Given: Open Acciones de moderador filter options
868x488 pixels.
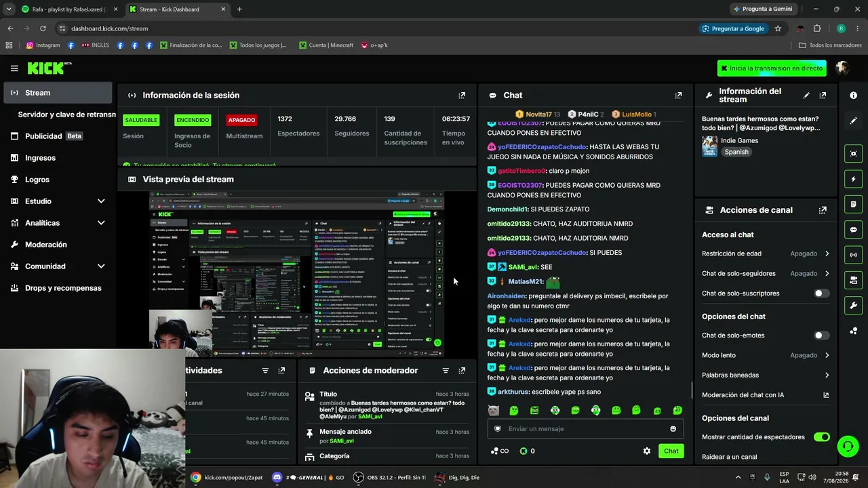Looking at the screenshot, I should [446, 371].
